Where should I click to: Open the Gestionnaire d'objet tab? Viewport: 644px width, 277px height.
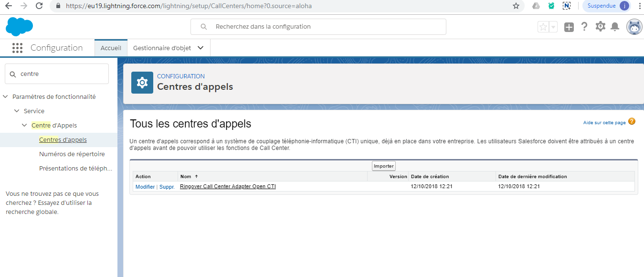(x=162, y=48)
